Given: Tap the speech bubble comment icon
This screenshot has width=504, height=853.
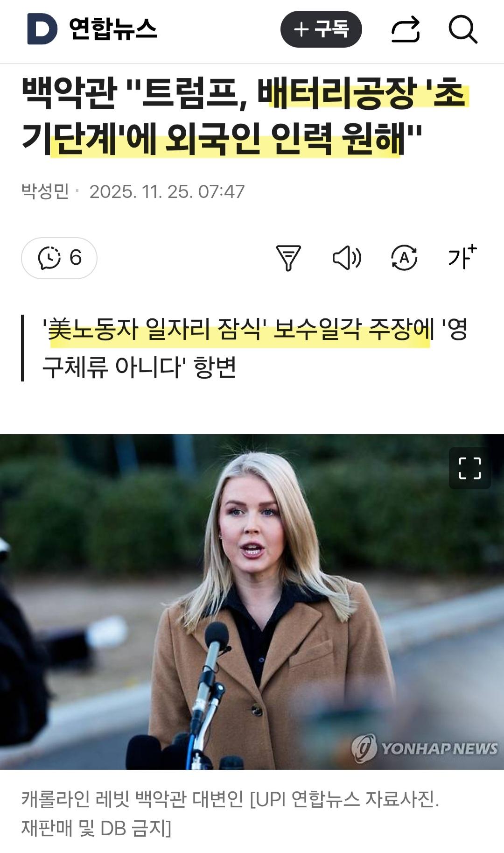Looking at the screenshot, I should 49,258.
